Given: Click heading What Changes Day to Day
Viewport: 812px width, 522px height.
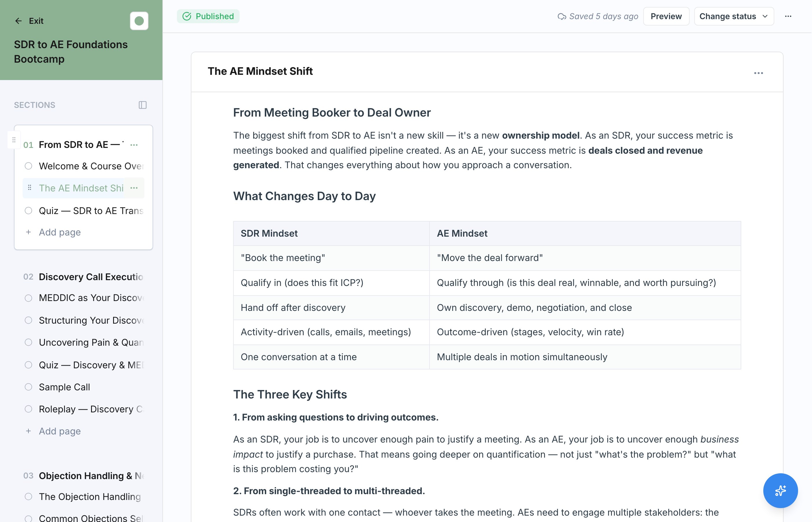Looking at the screenshot, I should (304, 196).
